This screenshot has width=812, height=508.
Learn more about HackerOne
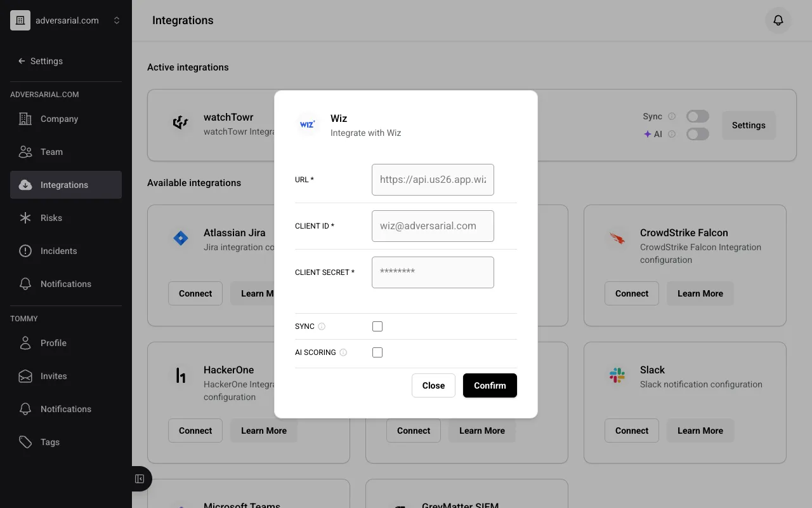pyautogui.click(x=264, y=431)
